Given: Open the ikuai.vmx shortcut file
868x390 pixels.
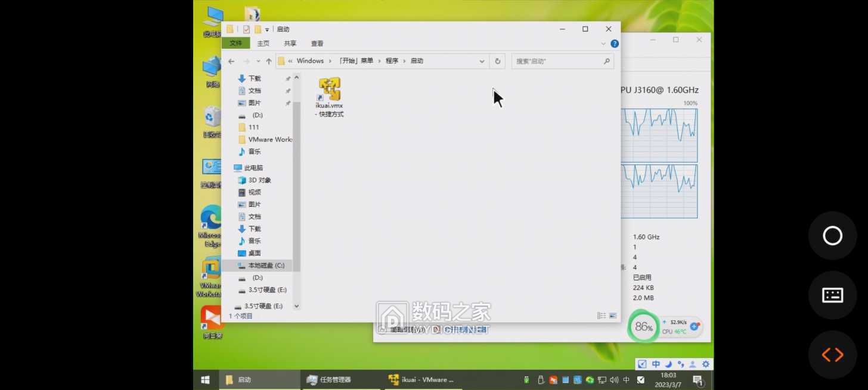Looking at the screenshot, I should pyautogui.click(x=330, y=97).
